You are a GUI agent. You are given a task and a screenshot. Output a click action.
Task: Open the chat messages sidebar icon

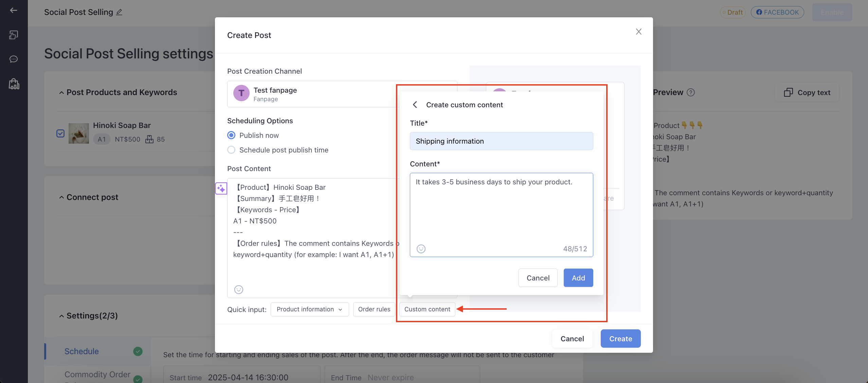[x=14, y=59]
